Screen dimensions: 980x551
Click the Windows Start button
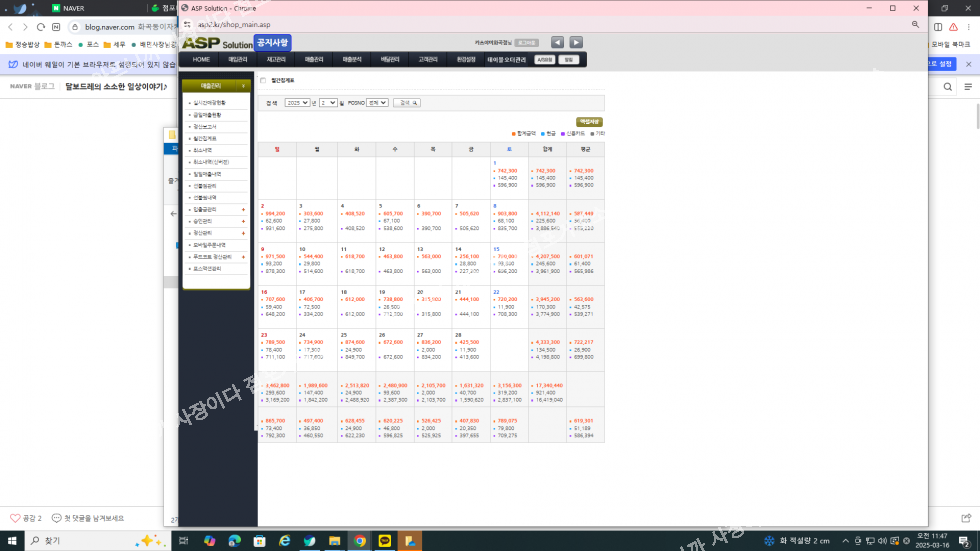point(12,541)
